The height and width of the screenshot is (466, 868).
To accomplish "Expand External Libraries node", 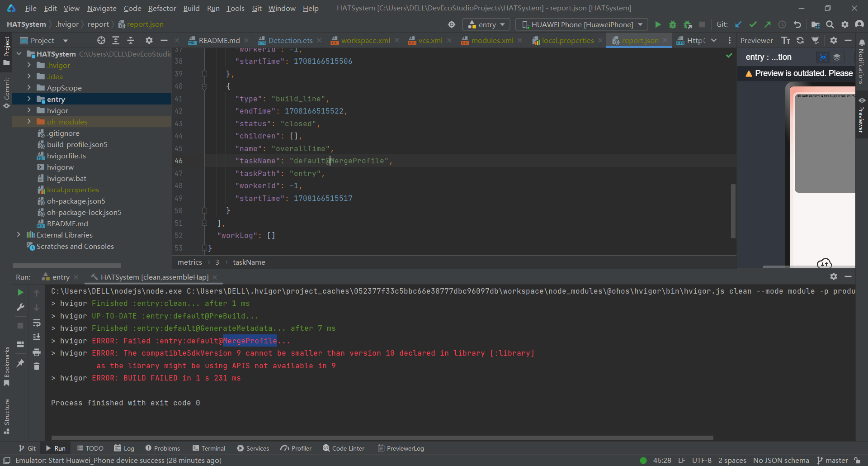I will 19,235.
